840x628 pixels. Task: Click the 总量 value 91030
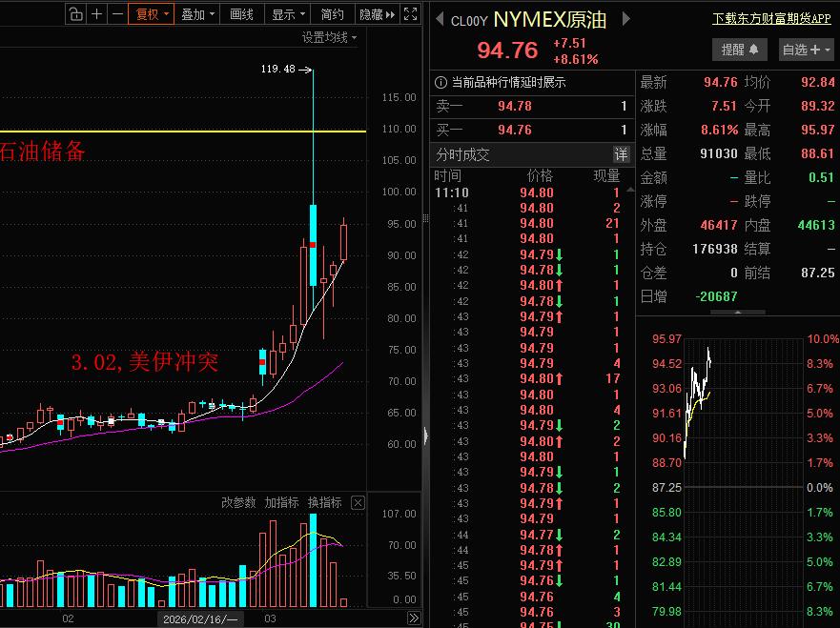coord(718,153)
